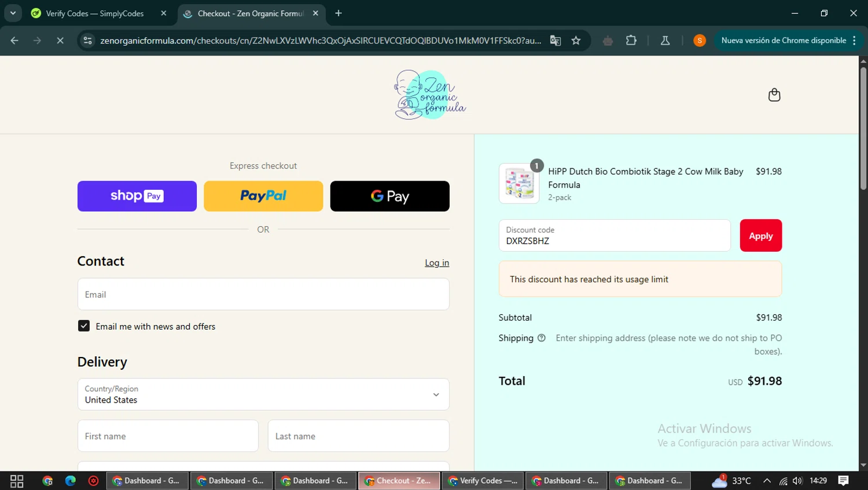Click the taskbar clock showing 14:29
Screen dimensions: 868x490
coord(818,481)
